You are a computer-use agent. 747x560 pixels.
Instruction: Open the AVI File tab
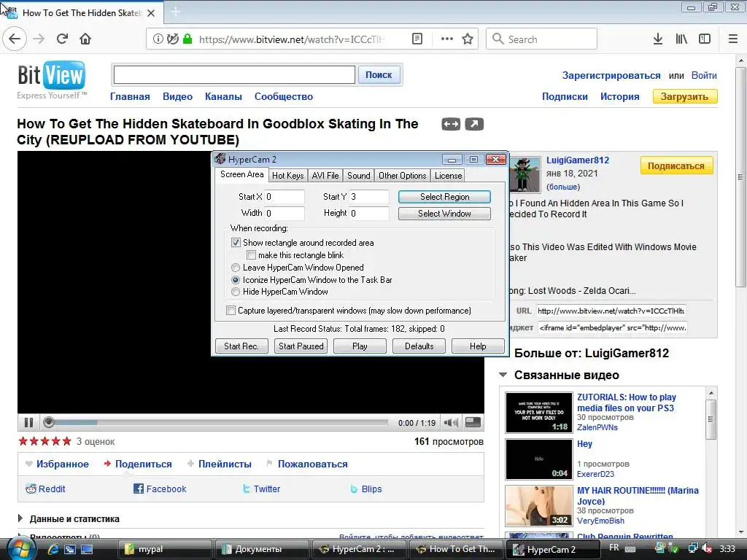point(325,176)
